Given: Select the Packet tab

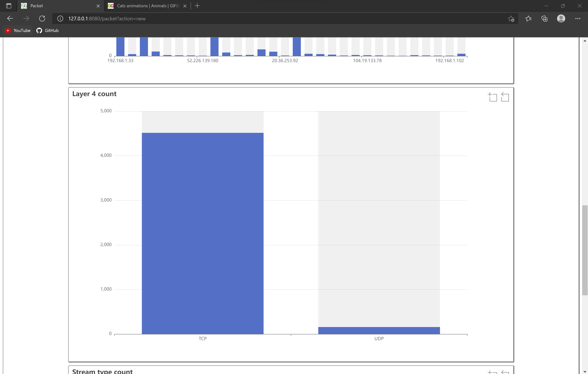Looking at the screenshot, I should (59, 6).
